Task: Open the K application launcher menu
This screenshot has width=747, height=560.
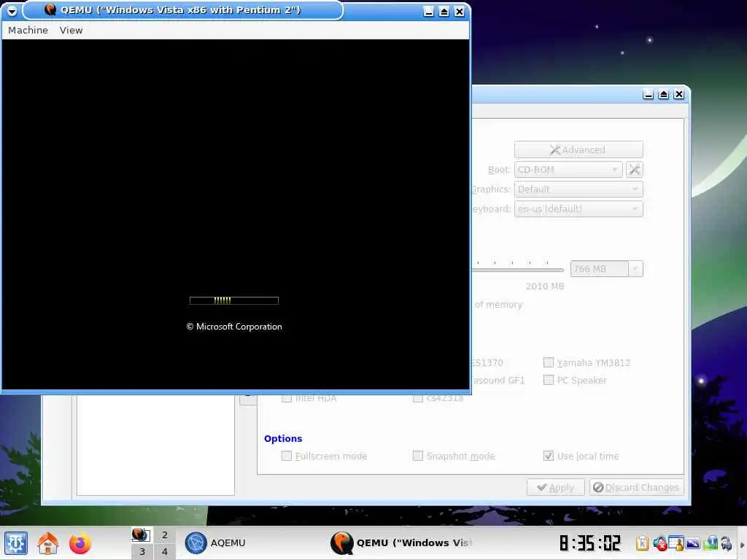Action: (16, 543)
